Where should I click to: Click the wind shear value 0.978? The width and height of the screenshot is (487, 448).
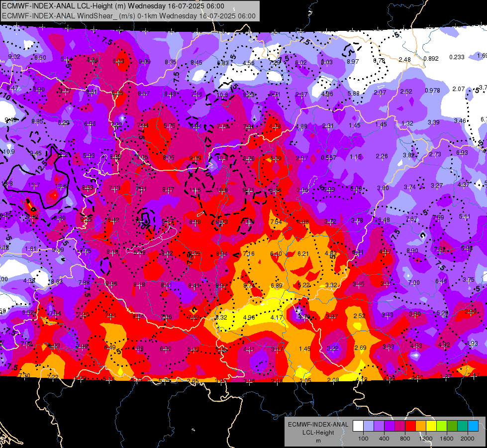pyautogui.click(x=433, y=91)
